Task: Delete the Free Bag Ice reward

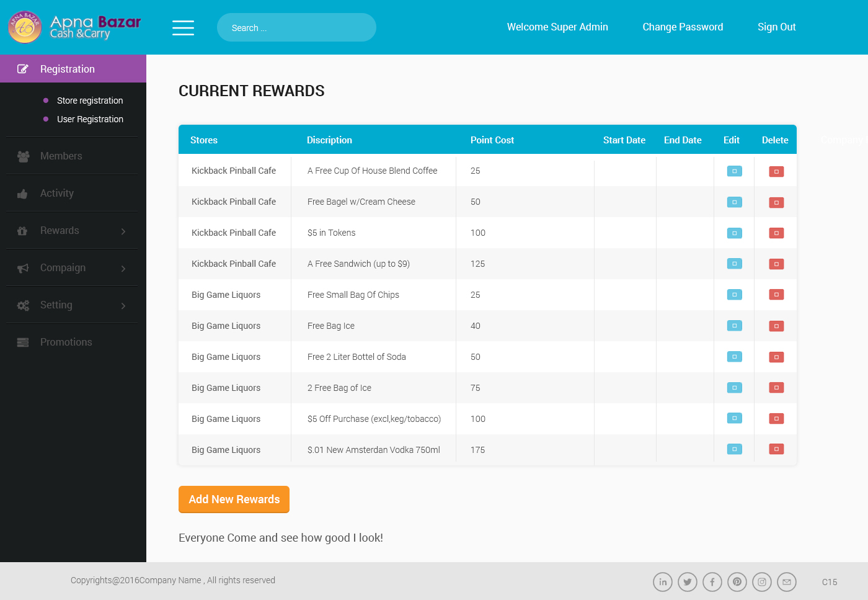Action: pos(776,326)
